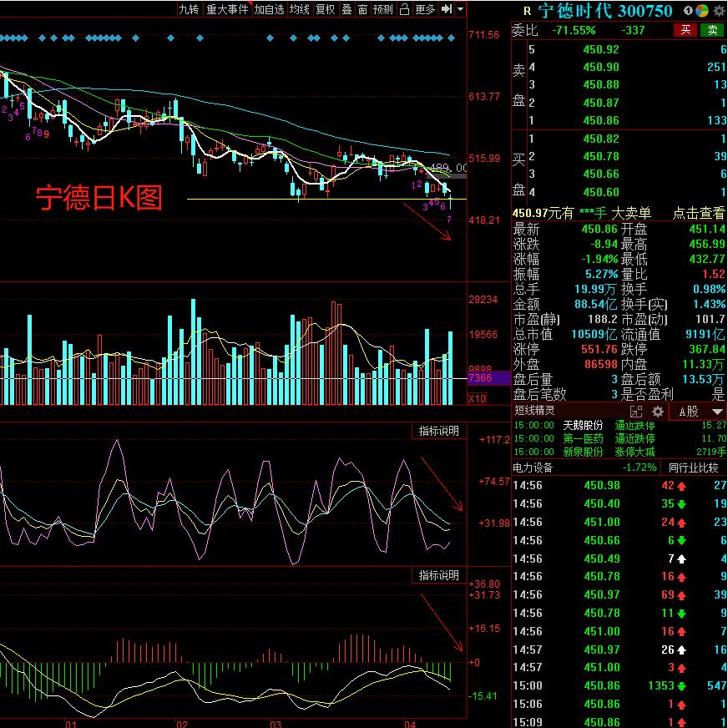The width and height of the screenshot is (728, 728).
Task: Click the 宁德时代 300750 stock title
Action: 605,11
